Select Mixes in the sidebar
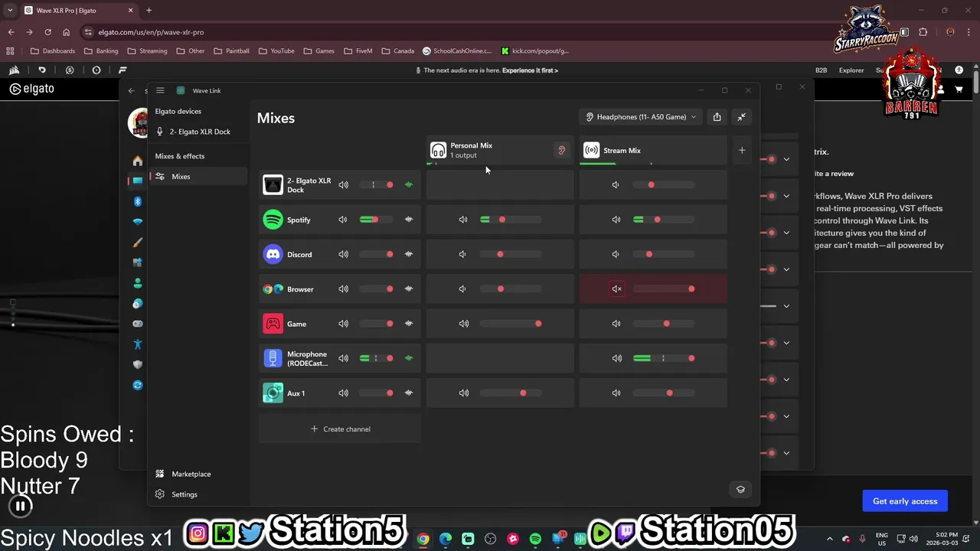The height and width of the screenshot is (551, 980). click(x=198, y=176)
